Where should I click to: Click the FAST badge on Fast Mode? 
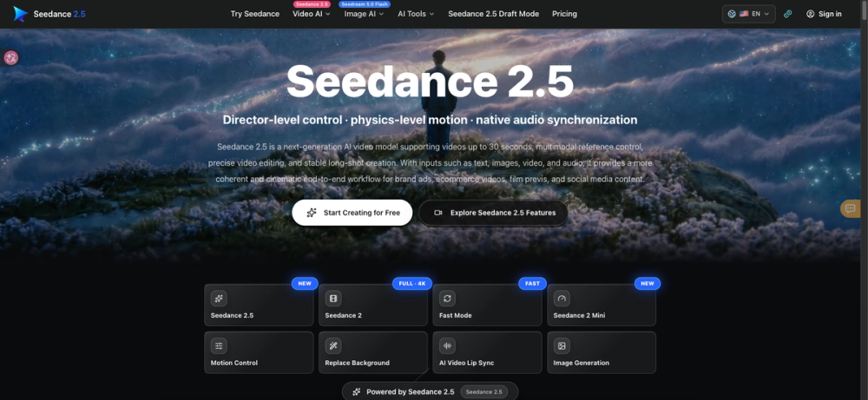coord(533,283)
